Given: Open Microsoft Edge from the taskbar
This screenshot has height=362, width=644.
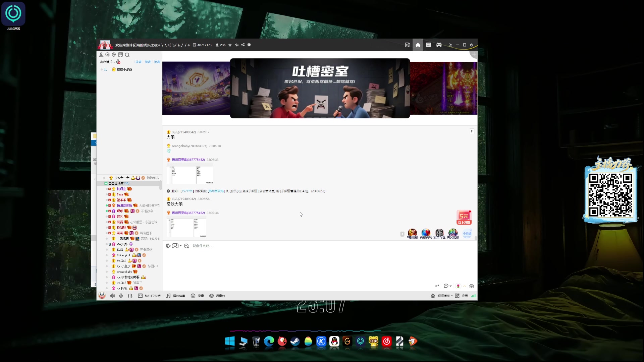Looking at the screenshot, I should coord(269,342).
